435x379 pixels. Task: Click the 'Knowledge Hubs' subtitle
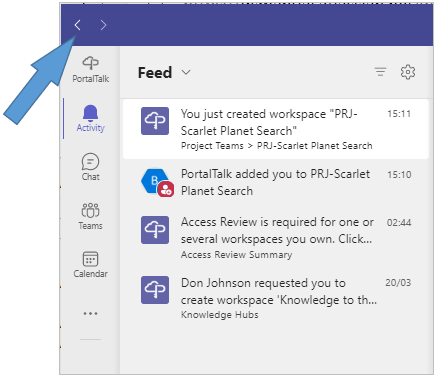coord(220,315)
